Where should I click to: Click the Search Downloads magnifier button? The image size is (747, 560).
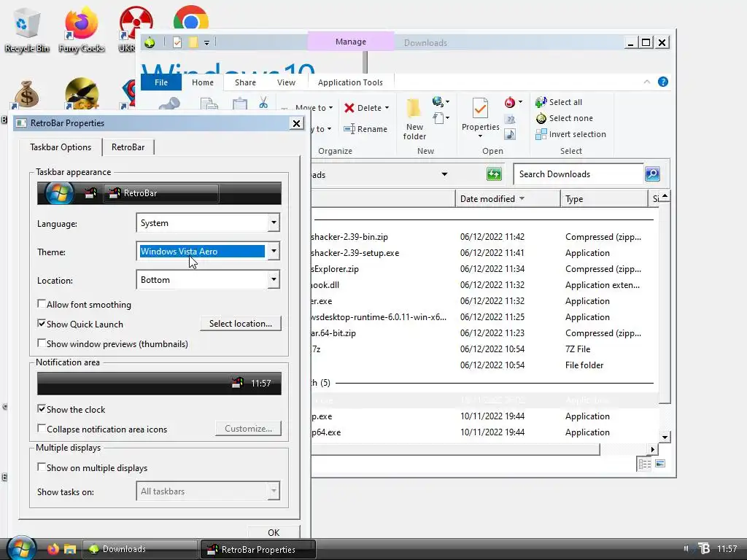pyautogui.click(x=652, y=174)
